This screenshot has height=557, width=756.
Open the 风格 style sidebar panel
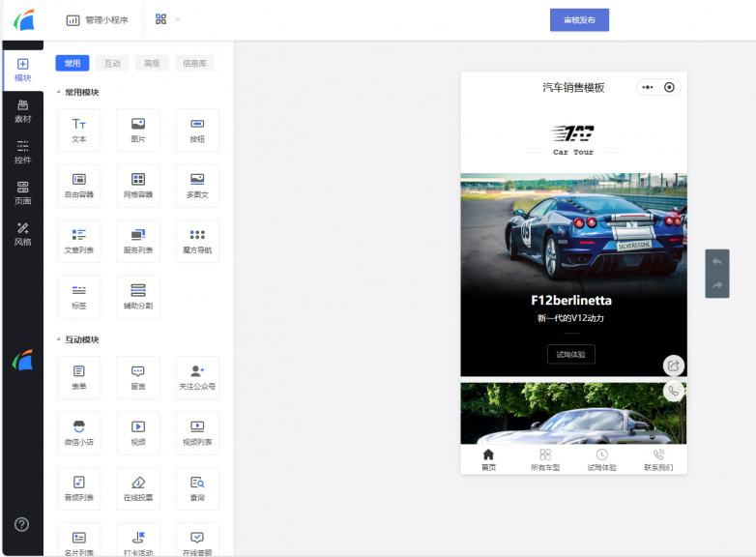[x=22, y=234]
